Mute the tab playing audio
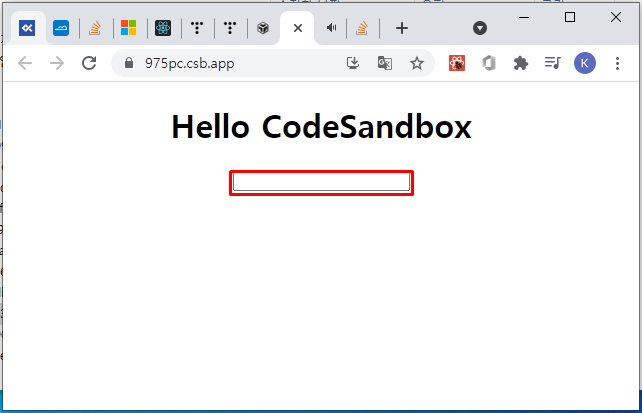642x413 pixels. [331, 28]
